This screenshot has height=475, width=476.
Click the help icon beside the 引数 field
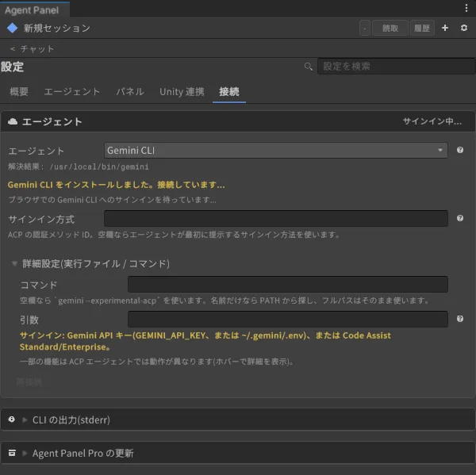point(460,319)
